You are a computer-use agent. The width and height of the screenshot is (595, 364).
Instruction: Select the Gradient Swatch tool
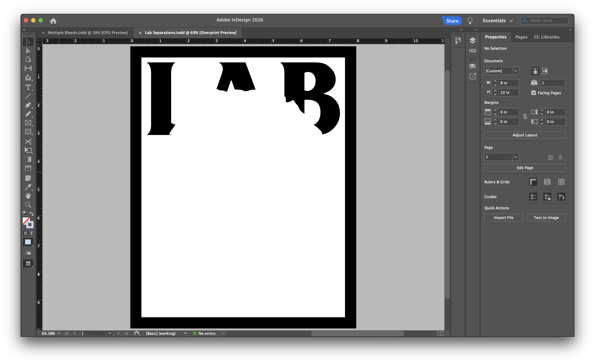coord(28,159)
